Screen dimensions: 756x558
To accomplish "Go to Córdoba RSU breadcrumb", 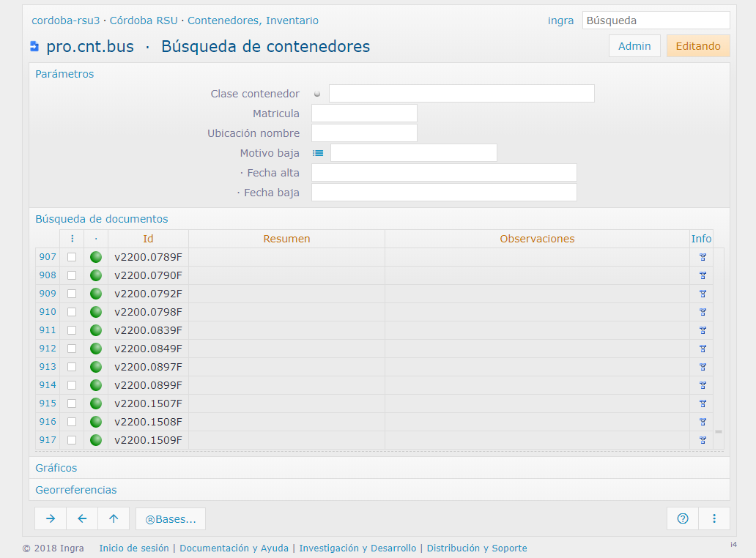I will point(144,21).
